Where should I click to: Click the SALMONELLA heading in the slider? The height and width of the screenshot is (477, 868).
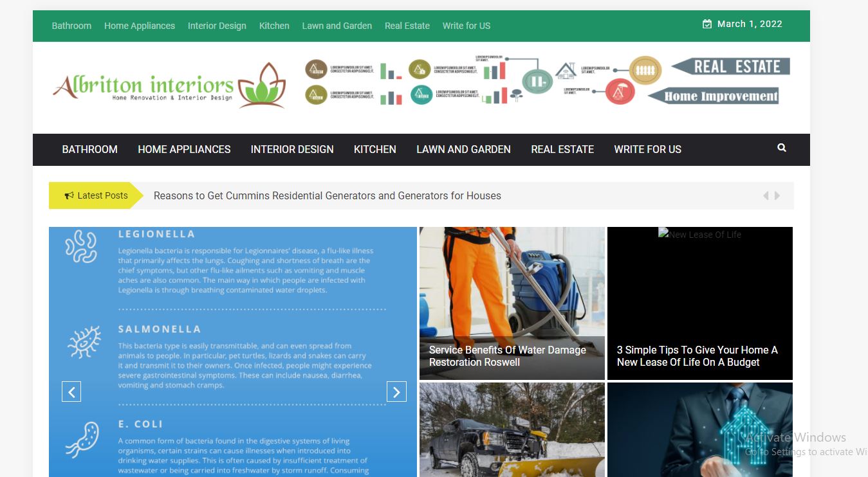(160, 329)
